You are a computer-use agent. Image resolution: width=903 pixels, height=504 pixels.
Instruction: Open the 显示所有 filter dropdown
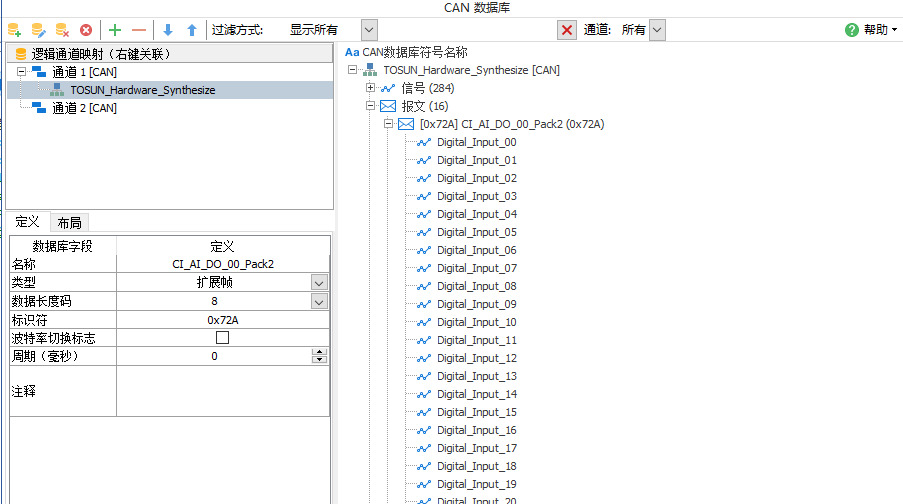pos(369,30)
